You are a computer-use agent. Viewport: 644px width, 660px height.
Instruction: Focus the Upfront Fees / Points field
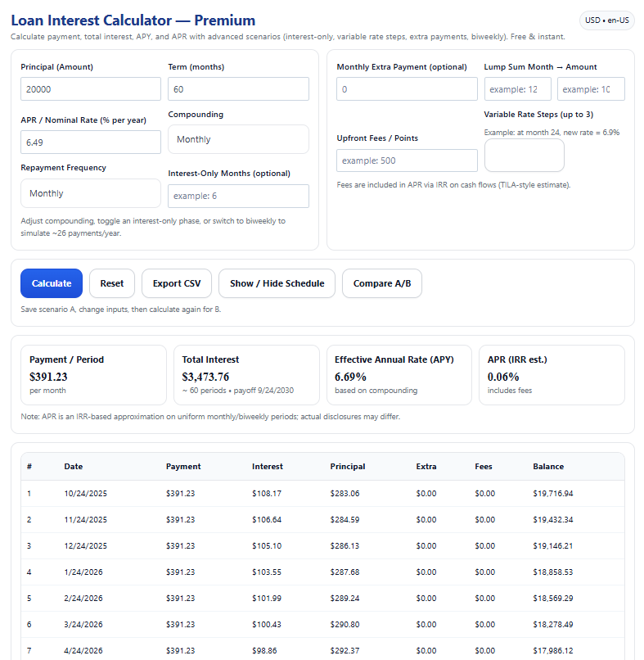point(407,160)
